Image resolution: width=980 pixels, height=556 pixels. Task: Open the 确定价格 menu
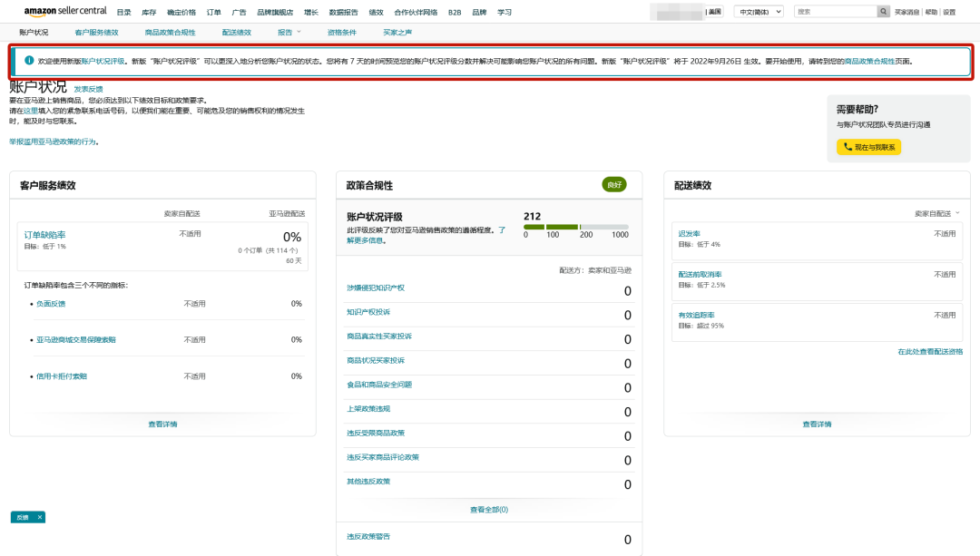[x=181, y=13]
